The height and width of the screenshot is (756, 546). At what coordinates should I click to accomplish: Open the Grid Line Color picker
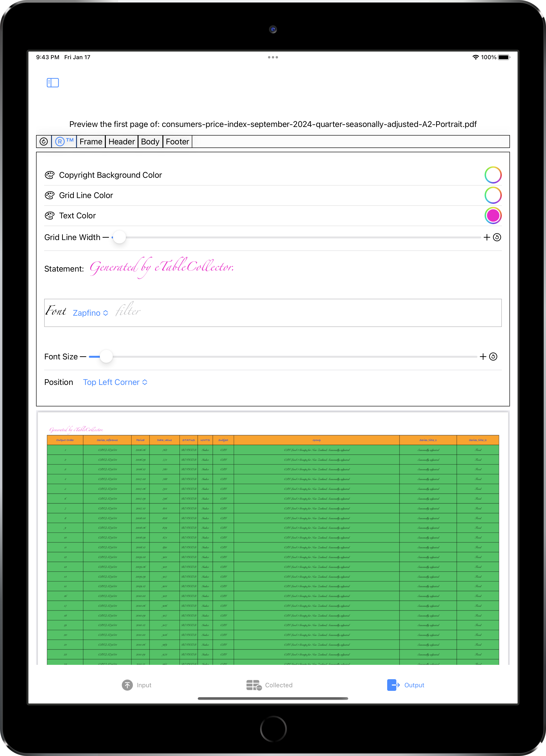click(x=493, y=195)
